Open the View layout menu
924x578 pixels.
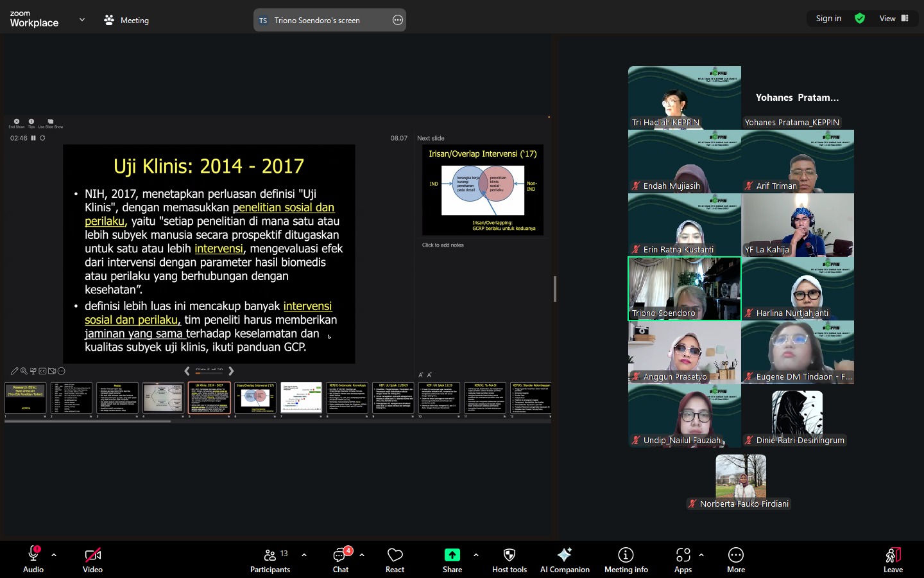tap(894, 19)
